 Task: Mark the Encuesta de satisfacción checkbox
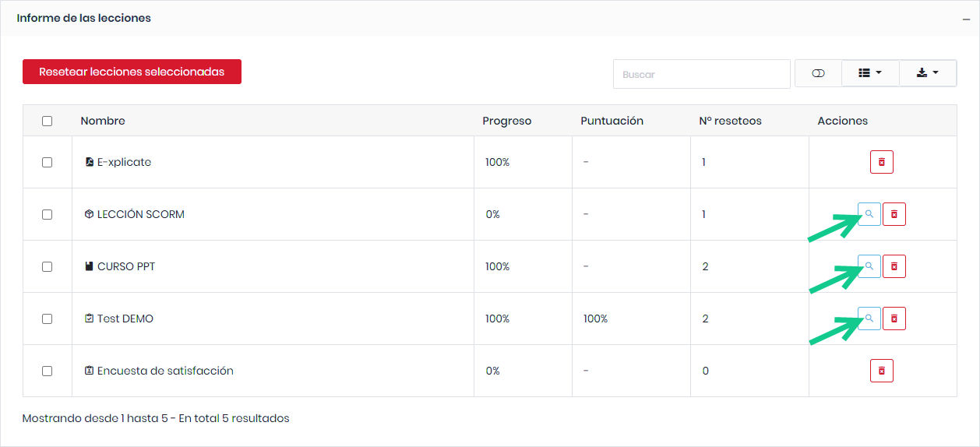47,371
